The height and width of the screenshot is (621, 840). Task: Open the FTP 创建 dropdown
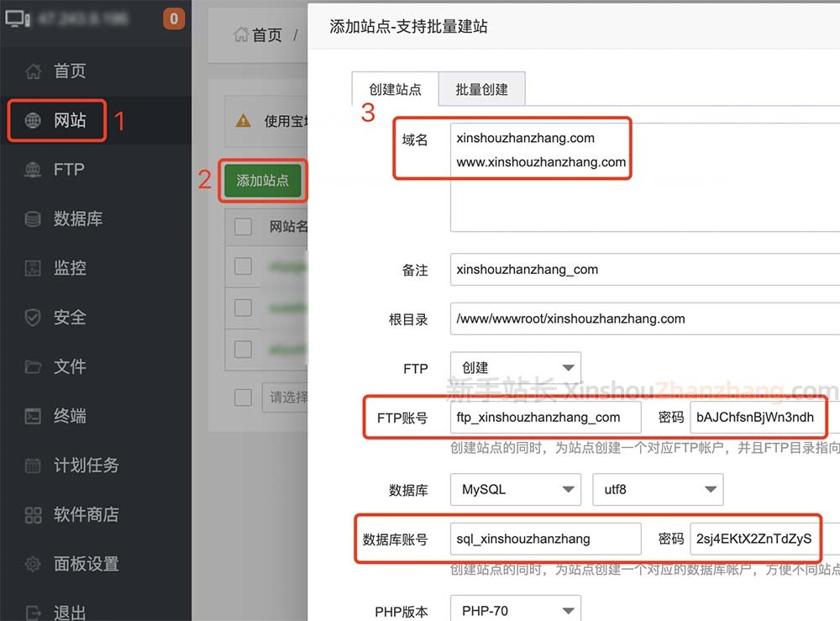tap(515, 368)
